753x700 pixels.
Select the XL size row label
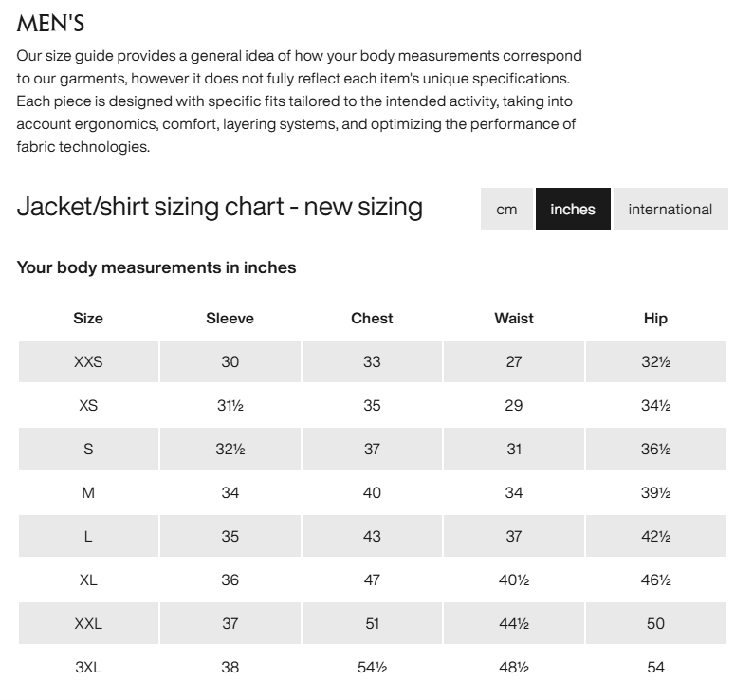pyautogui.click(x=88, y=580)
